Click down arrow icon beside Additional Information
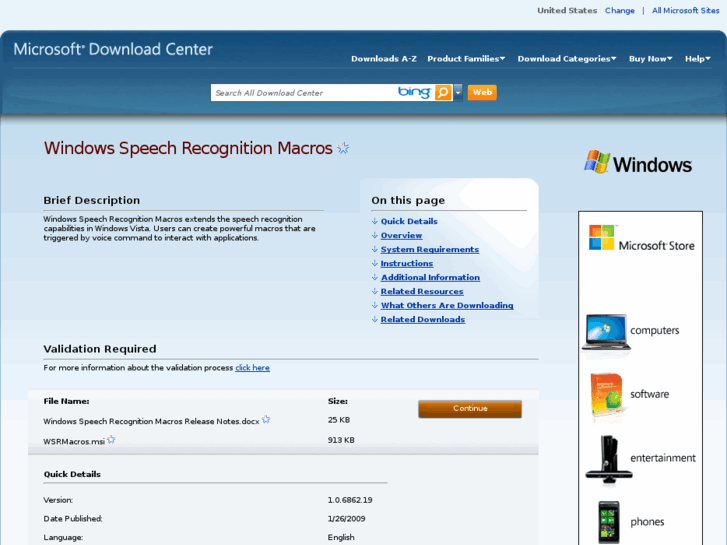 click(x=375, y=277)
